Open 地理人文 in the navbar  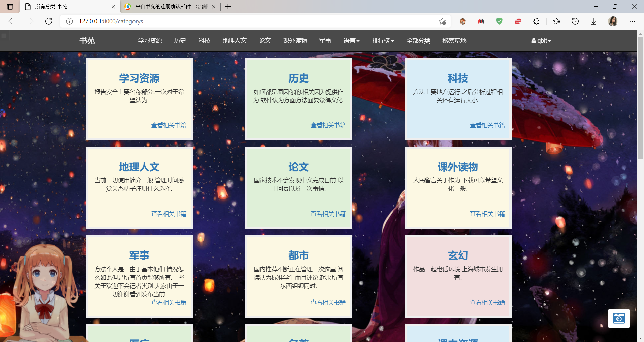click(234, 41)
